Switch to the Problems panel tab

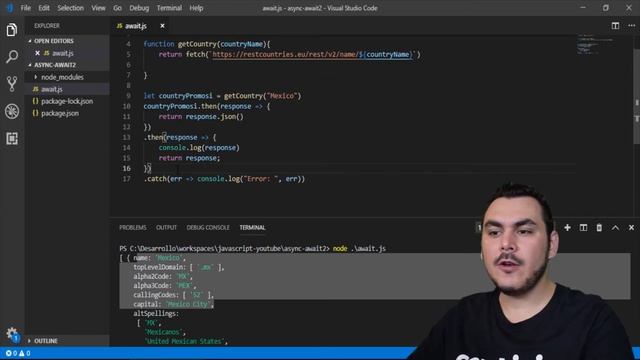pos(133,228)
